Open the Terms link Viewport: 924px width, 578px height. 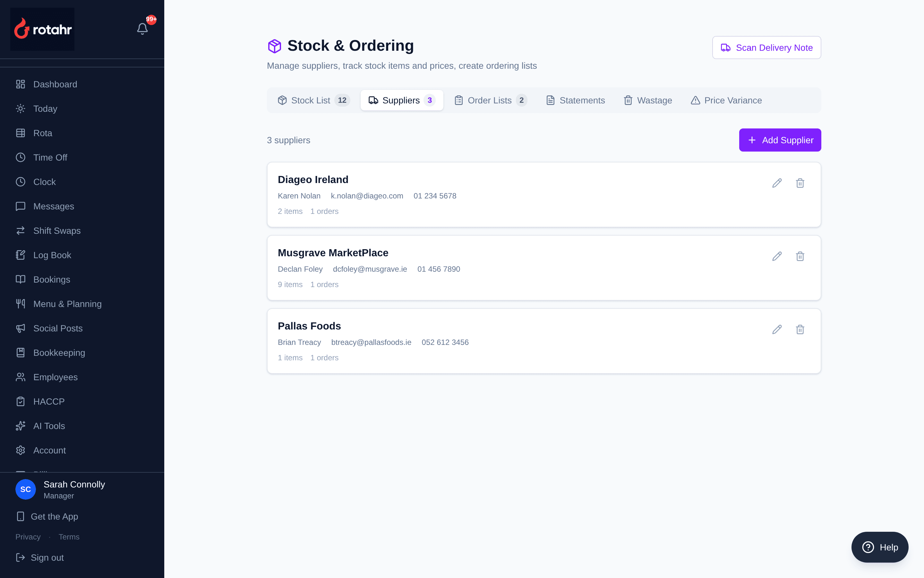(x=69, y=537)
